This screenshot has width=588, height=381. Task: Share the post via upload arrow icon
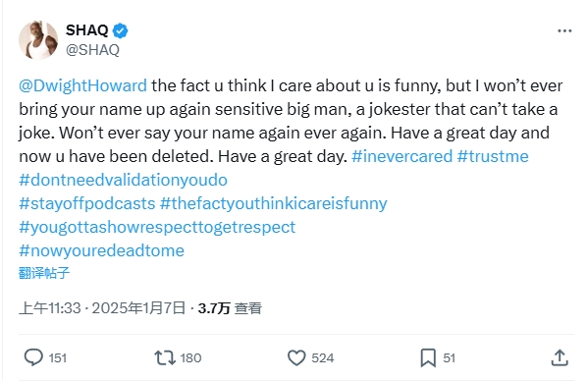pyautogui.click(x=560, y=357)
